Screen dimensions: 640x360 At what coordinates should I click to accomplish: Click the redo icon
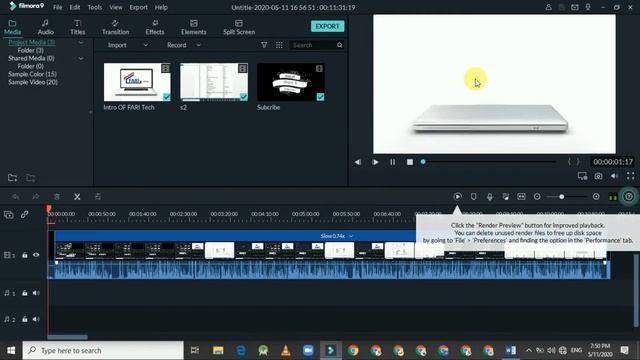(36, 197)
